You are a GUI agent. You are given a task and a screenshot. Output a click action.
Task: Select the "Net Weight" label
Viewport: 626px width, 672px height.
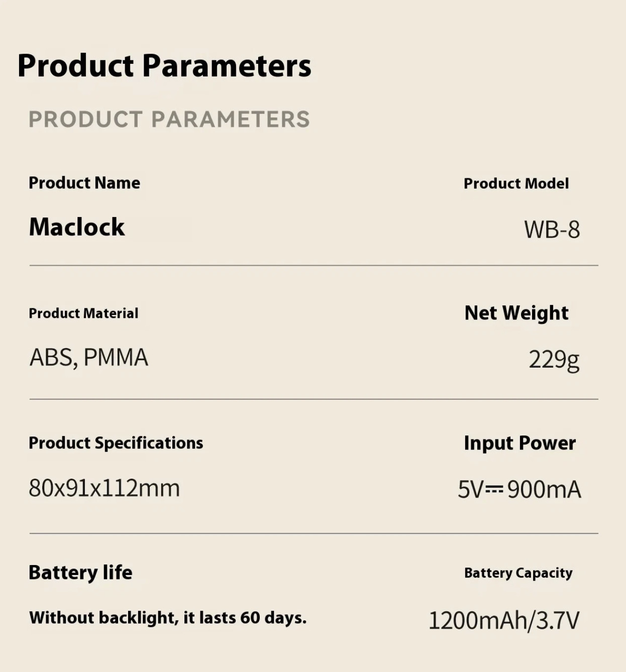(x=516, y=313)
